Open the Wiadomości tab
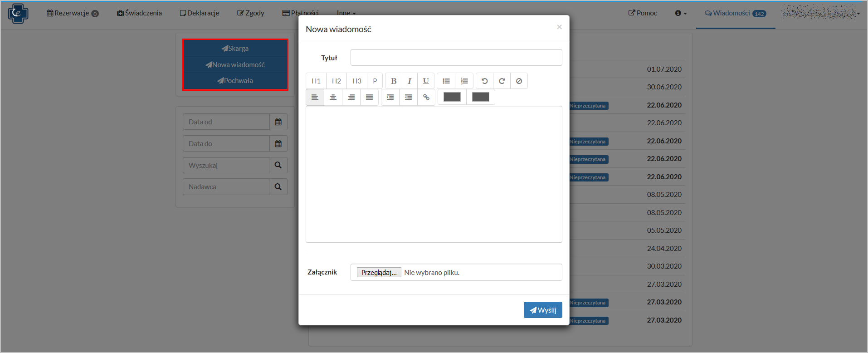Viewport: 868px width, 353px height. pos(735,13)
